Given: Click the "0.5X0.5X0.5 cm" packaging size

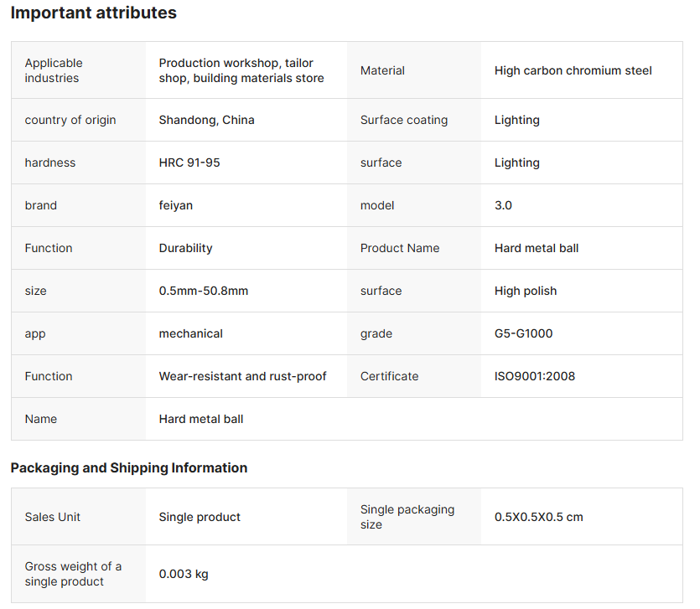Looking at the screenshot, I should coord(538,517).
